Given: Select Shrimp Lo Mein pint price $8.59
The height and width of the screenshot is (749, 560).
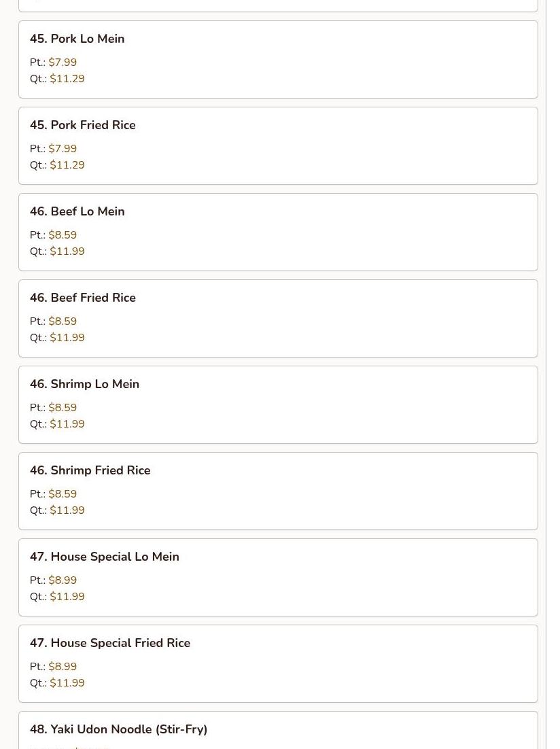Looking at the screenshot, I should tap(63, 407).
